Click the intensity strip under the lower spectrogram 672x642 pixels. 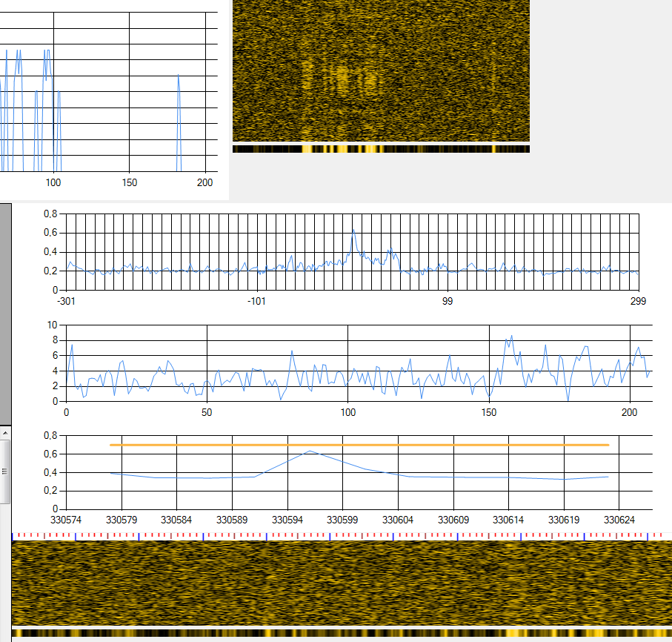(x=342, y=633)
